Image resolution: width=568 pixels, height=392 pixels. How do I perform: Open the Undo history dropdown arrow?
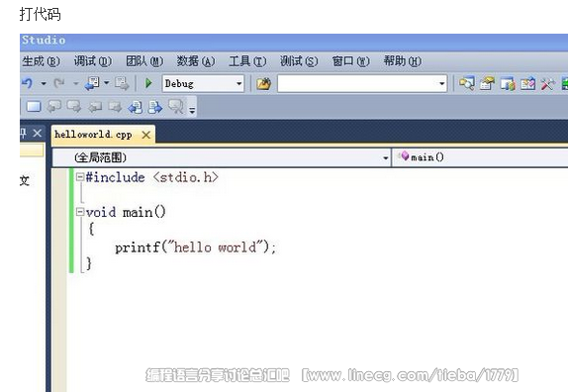pos(44,84)
